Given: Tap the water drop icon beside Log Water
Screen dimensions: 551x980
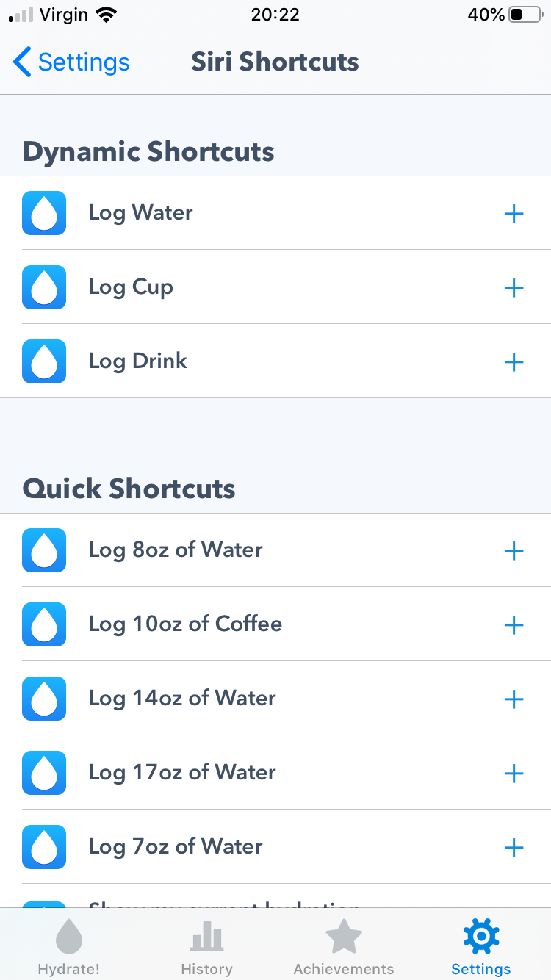Looking at the screenshot, I should pos(44,213).
